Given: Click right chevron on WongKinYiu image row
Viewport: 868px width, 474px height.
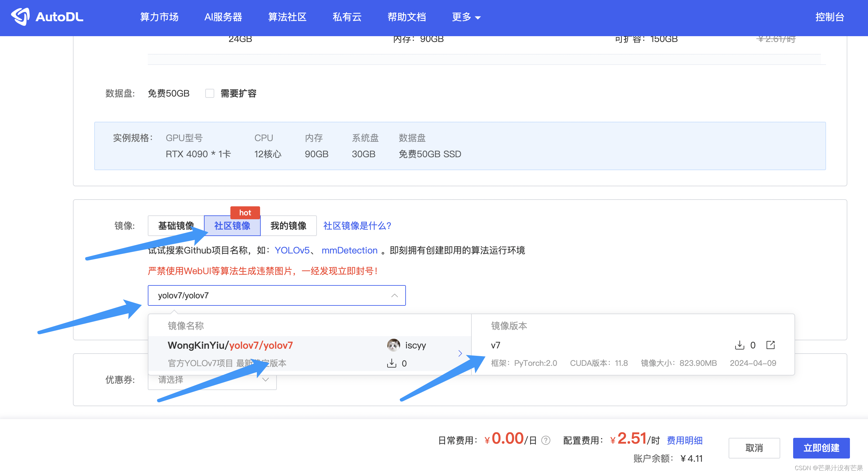Looking at the screenshot, I should 460,353.
